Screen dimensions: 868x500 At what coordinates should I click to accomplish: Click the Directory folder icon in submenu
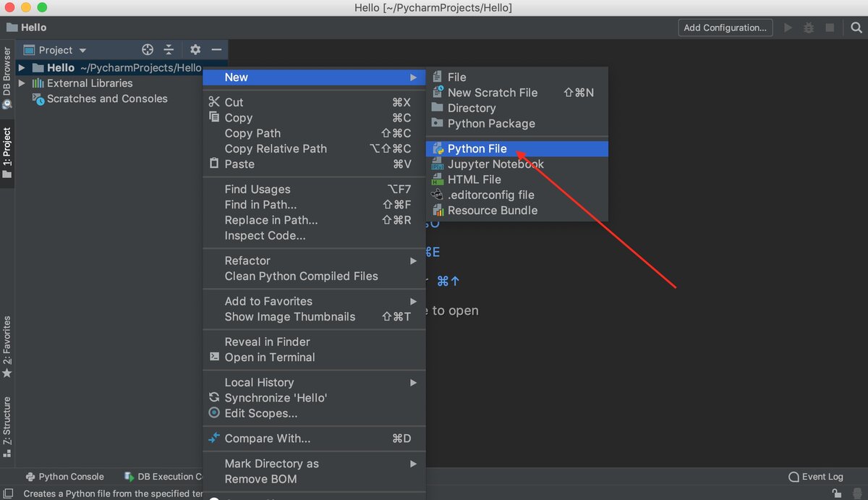tap(438, 108)
